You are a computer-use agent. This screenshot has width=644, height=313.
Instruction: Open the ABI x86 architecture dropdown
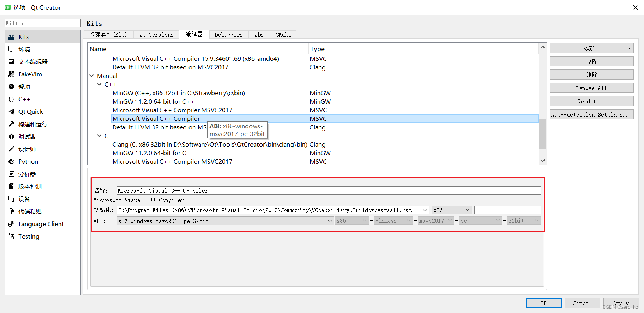click(352, 221)
